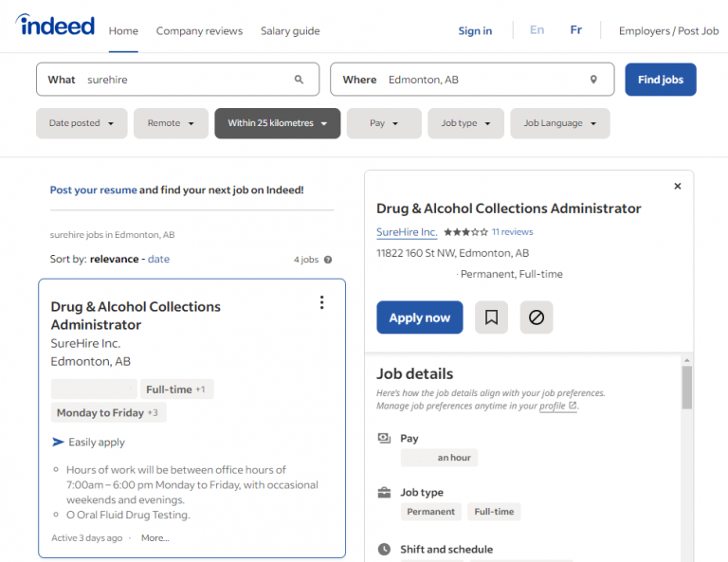This screenshot has width=728, height=562.
Task: Open Company reviews page
Action: click(199, 31)
